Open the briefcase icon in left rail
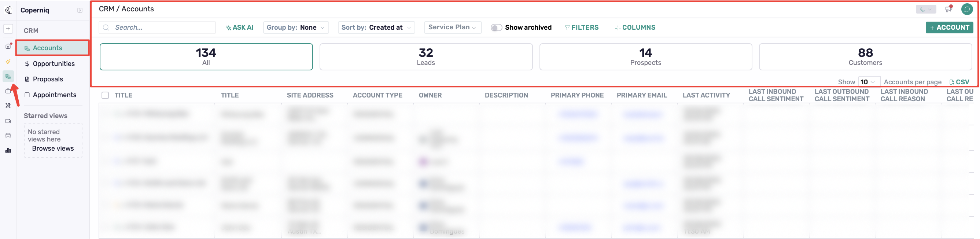 tap(8, 91)
